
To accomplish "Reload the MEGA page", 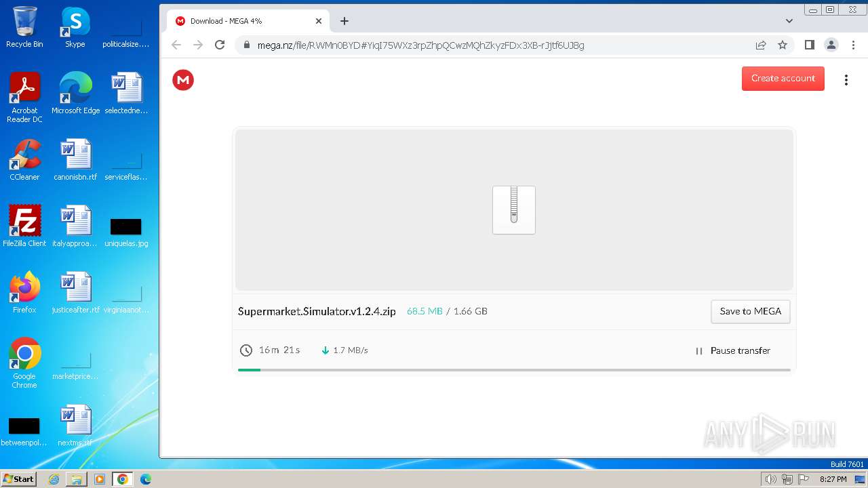I will click(x=220, y=45).
